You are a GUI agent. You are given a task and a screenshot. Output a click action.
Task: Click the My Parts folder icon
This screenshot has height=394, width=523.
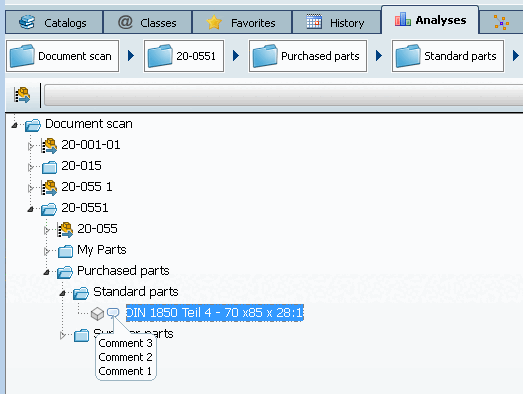click(65, 251)
